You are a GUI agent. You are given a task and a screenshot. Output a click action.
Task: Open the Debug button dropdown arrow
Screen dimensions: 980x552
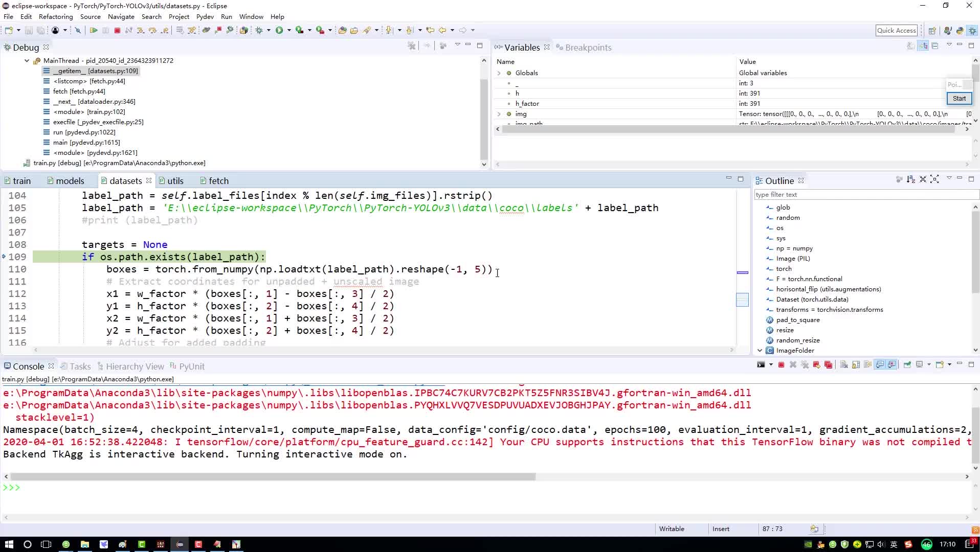(269, 31)
